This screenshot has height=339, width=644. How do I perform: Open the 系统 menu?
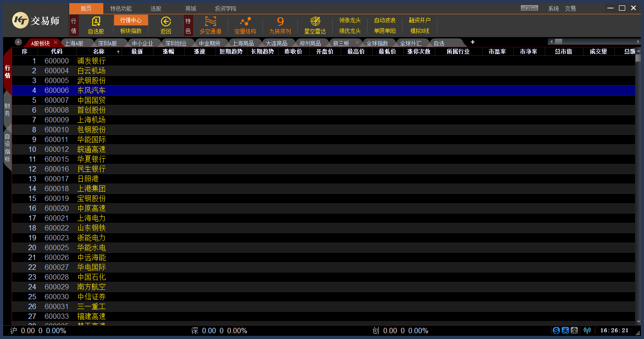554,8
